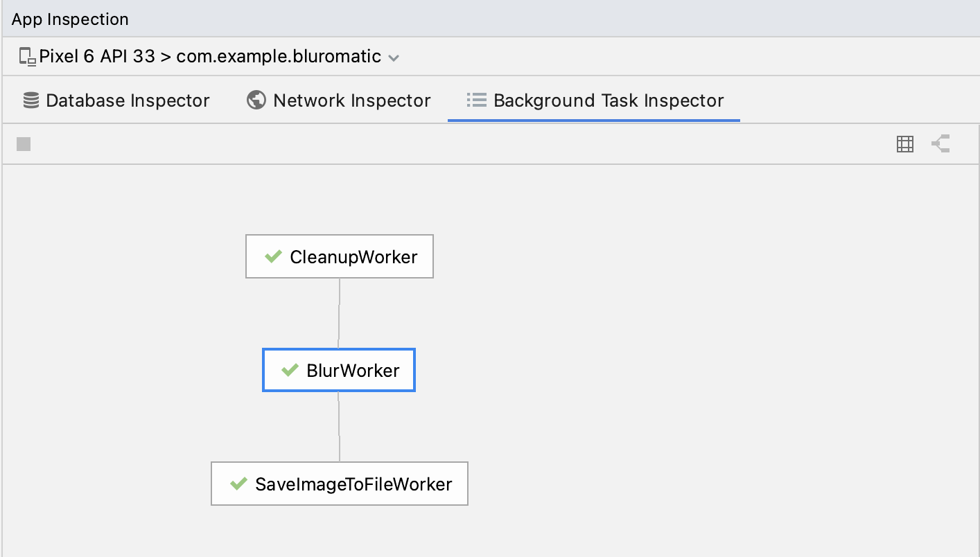Click the green checkmark on BlurWorker
Image resolution: width=980 pixels, height=557 pixels.
[x=290, y=370]
